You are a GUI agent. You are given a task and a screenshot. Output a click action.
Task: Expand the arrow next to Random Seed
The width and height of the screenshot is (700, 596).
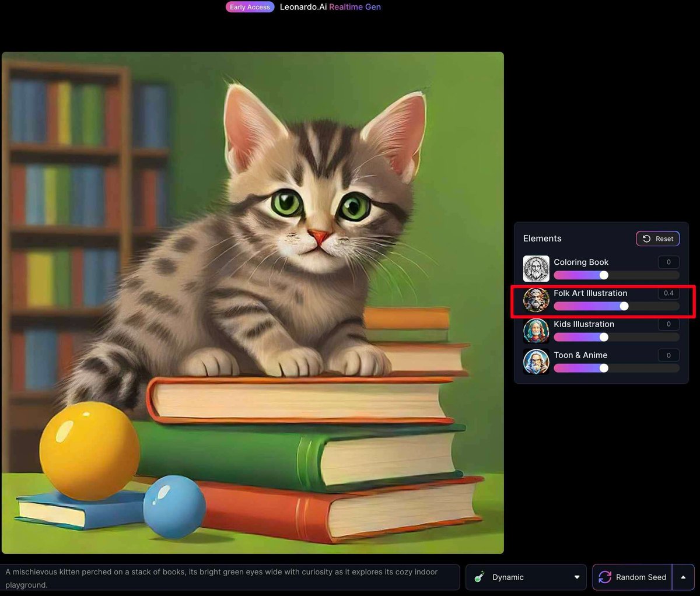(x=683, y=577)
